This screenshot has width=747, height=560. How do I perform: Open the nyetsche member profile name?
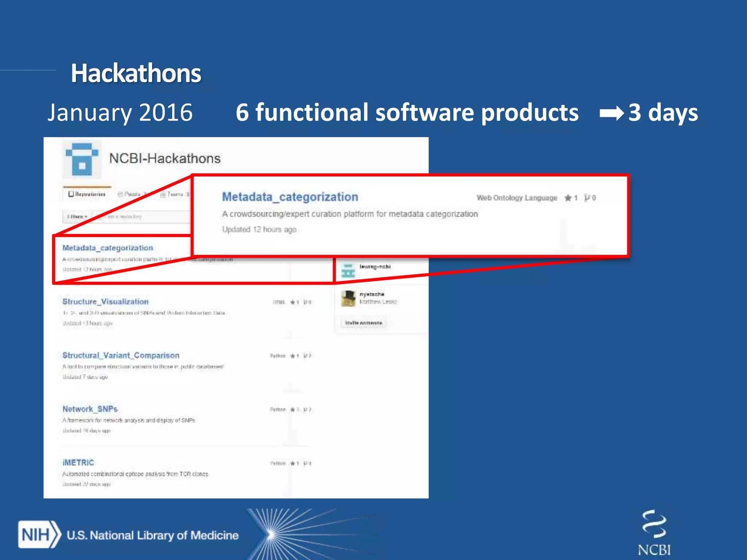point(372,294)
